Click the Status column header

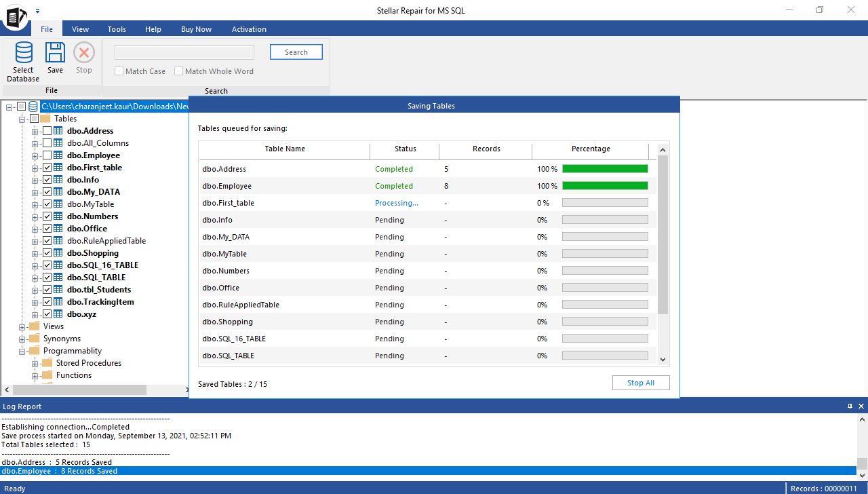pyautogui.click(x=406, y=149)
